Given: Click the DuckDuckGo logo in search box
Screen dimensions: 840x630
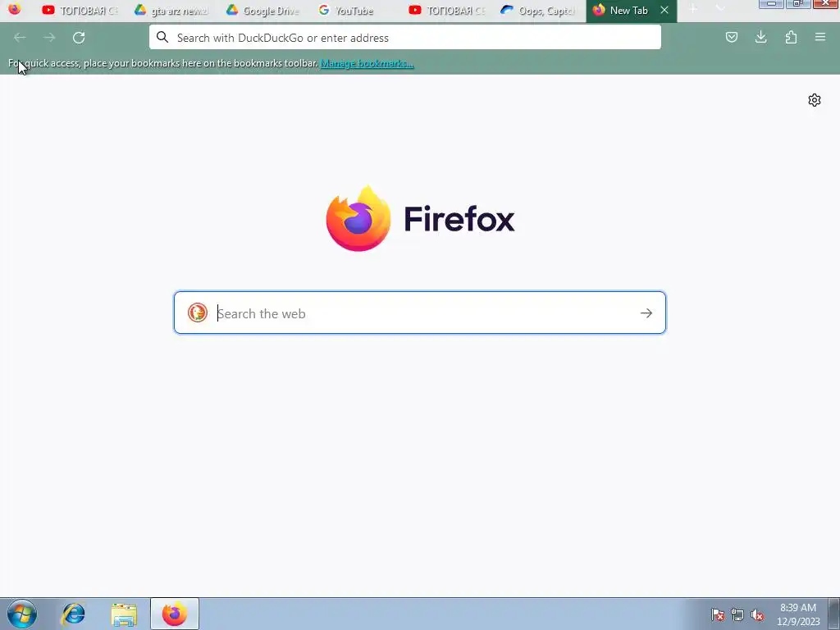Looking at the screenshot, I should (x=197, y=313).
